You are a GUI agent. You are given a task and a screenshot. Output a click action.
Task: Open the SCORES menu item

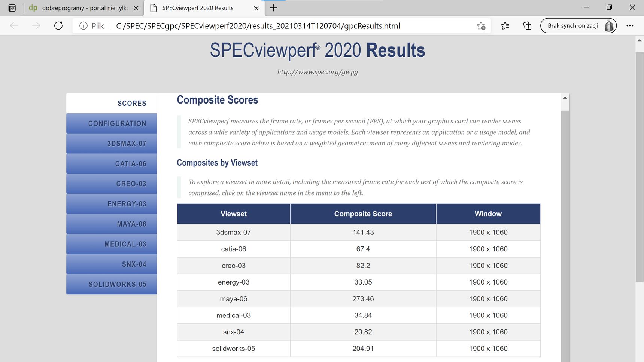112,103
